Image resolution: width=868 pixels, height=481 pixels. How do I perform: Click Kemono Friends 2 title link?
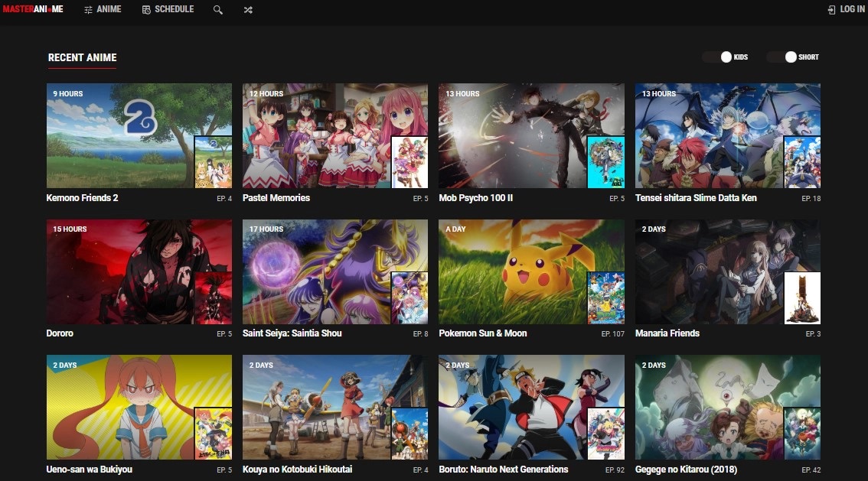(x=82, y=197)
